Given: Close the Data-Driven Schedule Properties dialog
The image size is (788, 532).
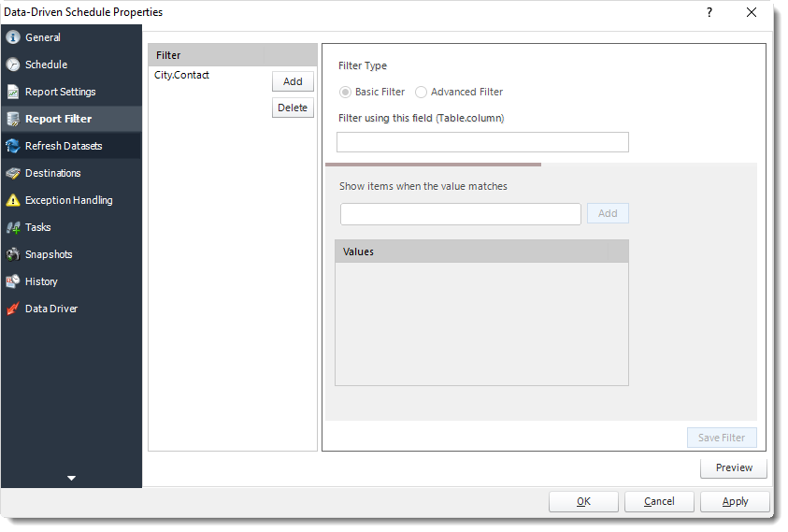Looking at the screenshot, I should pos(752,12).
